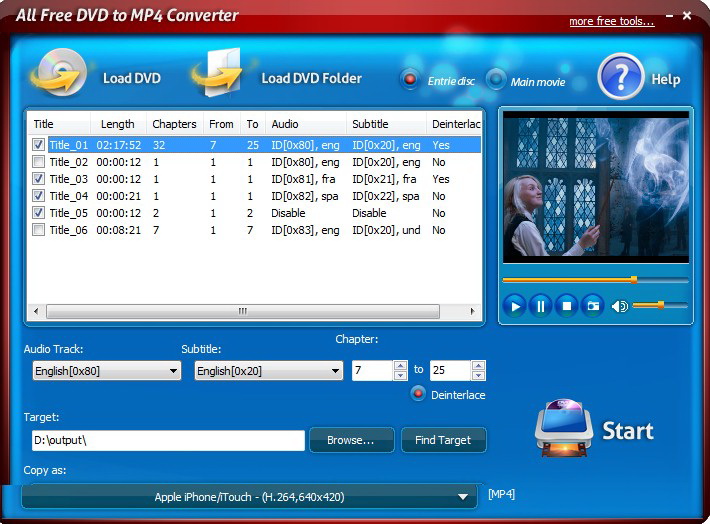Decrease the chapter end value
The width and height of the screenshot is (710, 524).
pyautogui.click(x=479, y=375)
